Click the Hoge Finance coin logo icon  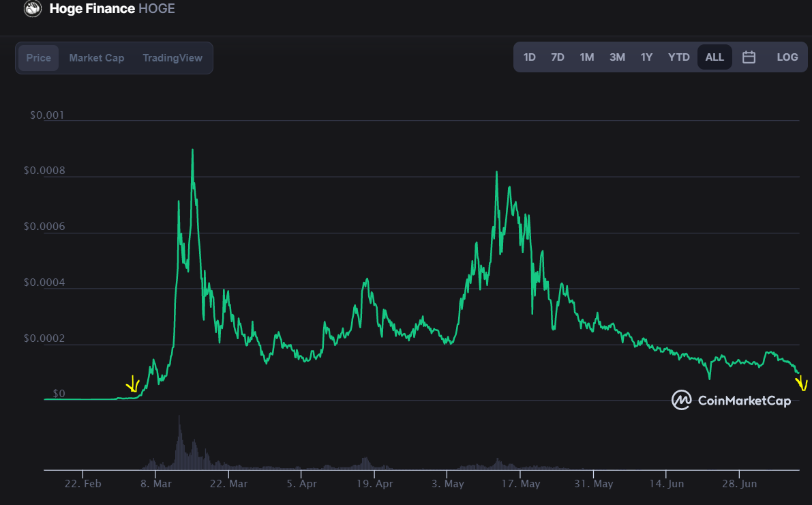tap(33, 8)
